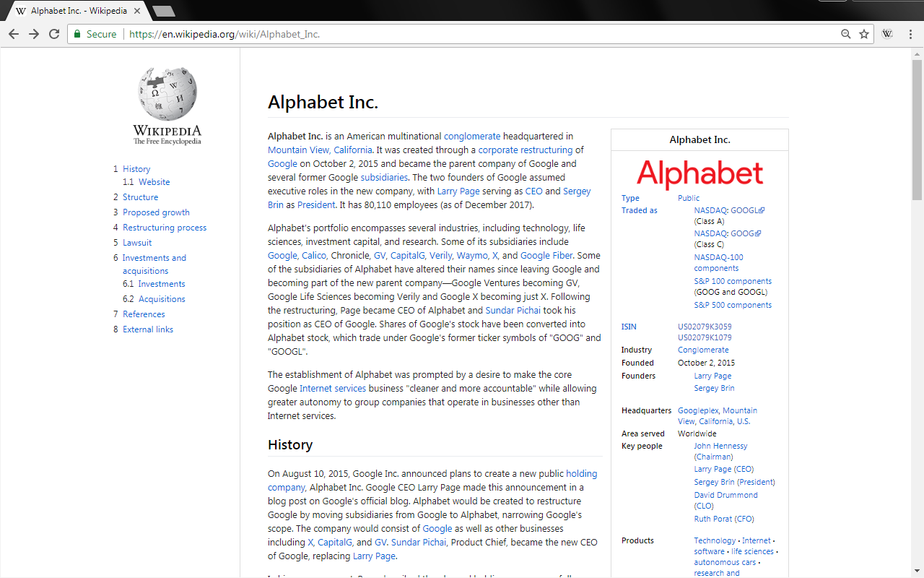This screenshot has height=578, width=924.
Task: Open the Google Fiber link
Action: 546,255
